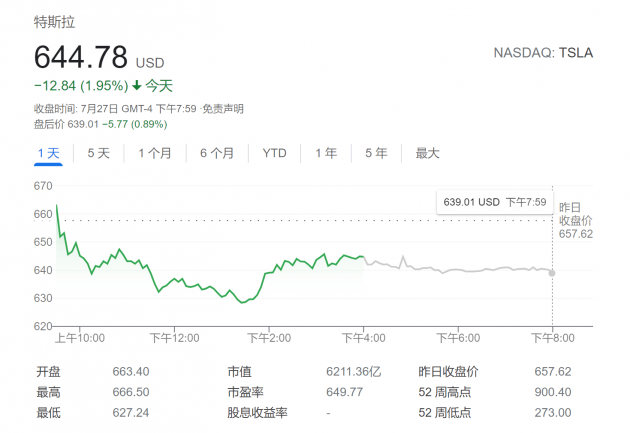The image size is (630, 433).
Task: Select the 6 个月 tab
Action: (217, 153)
